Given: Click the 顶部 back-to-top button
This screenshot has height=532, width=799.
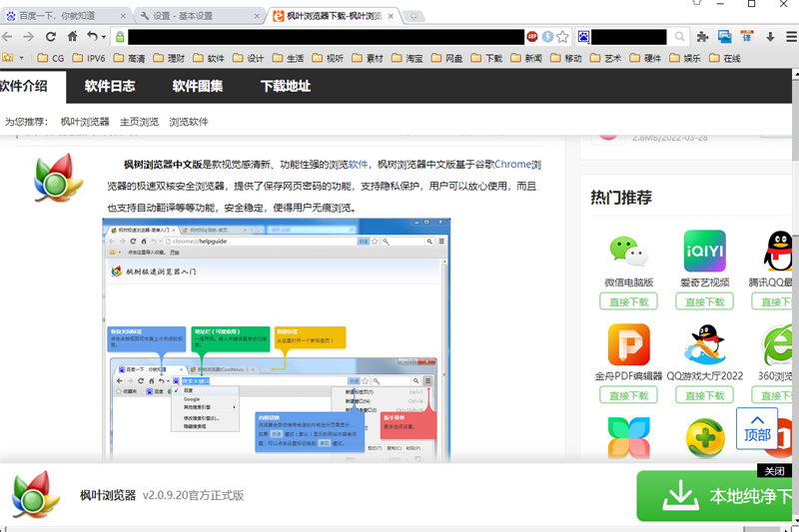Looking at the screenshot, I should tap(757, 428).
